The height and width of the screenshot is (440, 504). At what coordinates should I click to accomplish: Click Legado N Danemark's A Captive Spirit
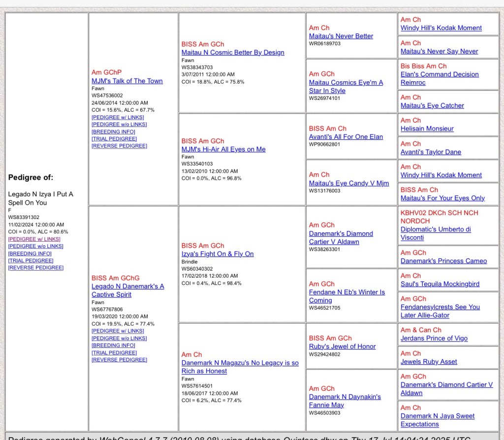127,286
